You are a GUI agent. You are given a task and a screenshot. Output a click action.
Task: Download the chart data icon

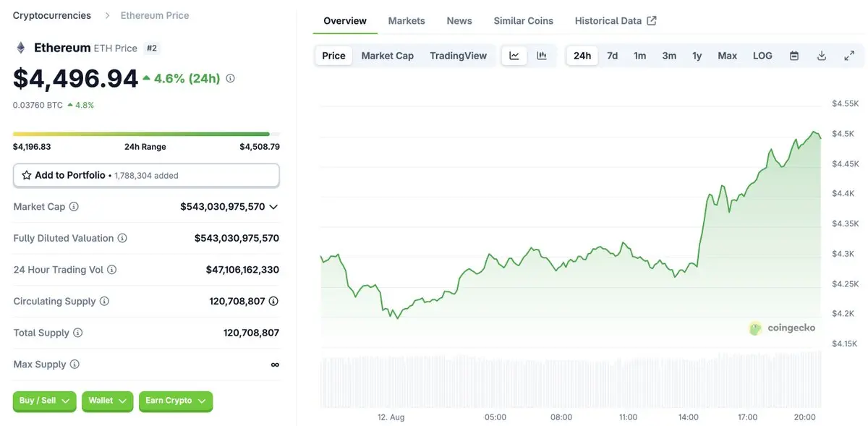pos(822,56)
